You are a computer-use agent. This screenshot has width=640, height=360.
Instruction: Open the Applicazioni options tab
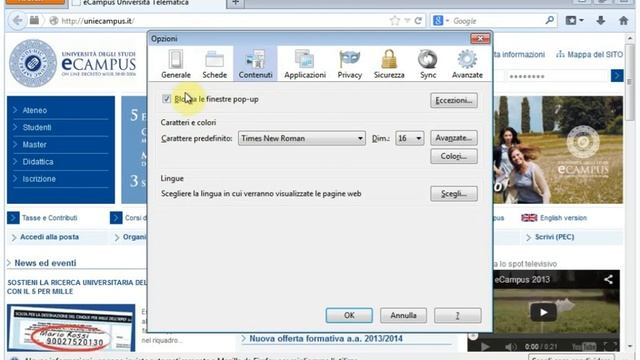(x=305, y=64)
